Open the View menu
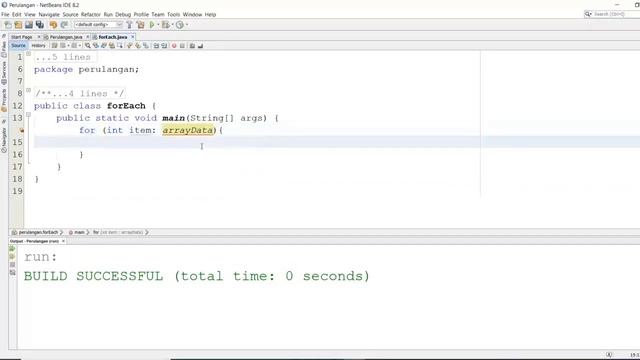 coord(30,14)
